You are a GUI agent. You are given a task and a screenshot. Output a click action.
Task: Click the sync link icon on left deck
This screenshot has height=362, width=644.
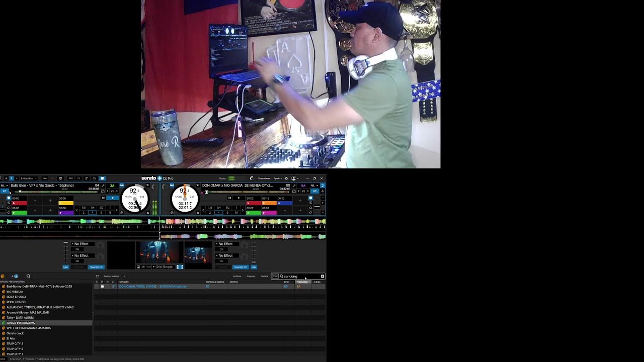pos(122,186)
